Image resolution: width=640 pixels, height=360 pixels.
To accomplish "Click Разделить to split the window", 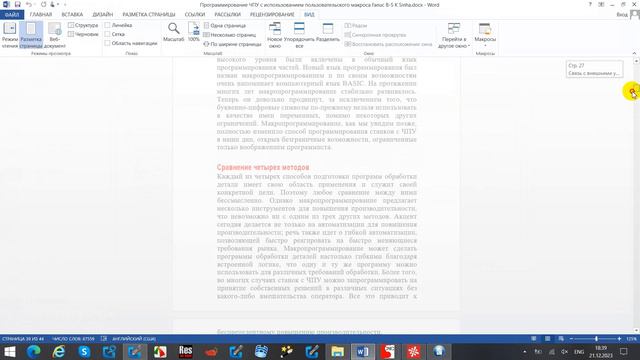I will coord(328,33).
